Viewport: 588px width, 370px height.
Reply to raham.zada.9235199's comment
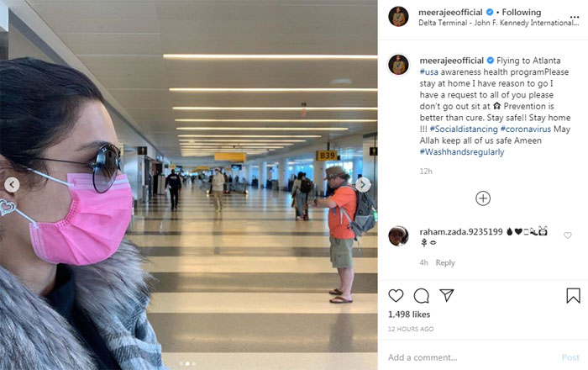[445, 262]
